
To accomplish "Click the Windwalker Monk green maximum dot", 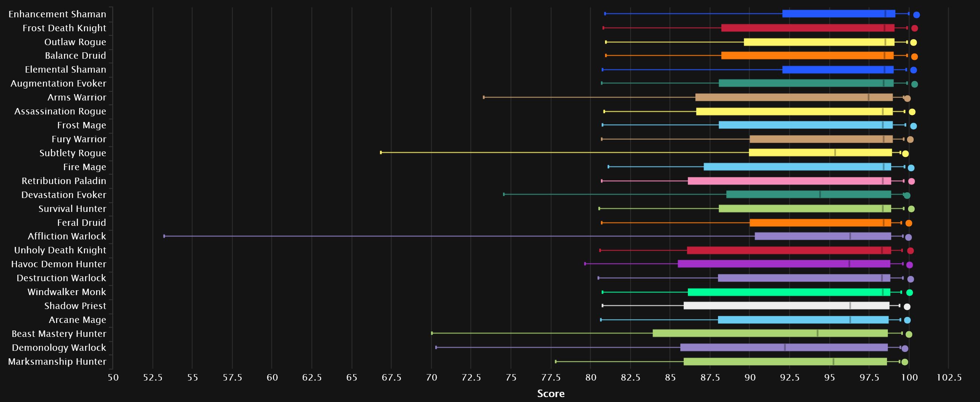I will (909, 292).
